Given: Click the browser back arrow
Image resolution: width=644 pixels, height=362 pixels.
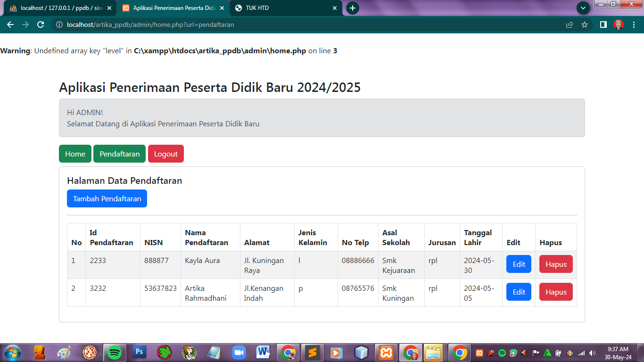Looking at the screenshot, I should pyautogui.click(x=10, y=25).
